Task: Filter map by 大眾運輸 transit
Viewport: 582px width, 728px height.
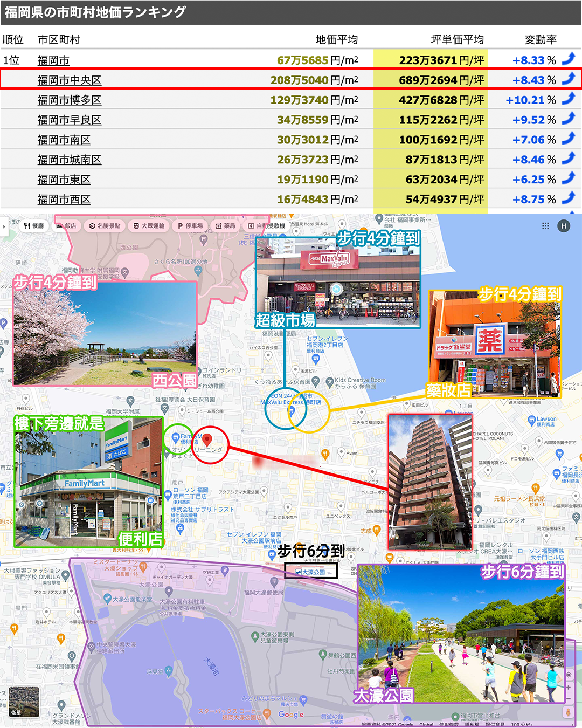Action: pyautogui.click(x=149, y=226)
